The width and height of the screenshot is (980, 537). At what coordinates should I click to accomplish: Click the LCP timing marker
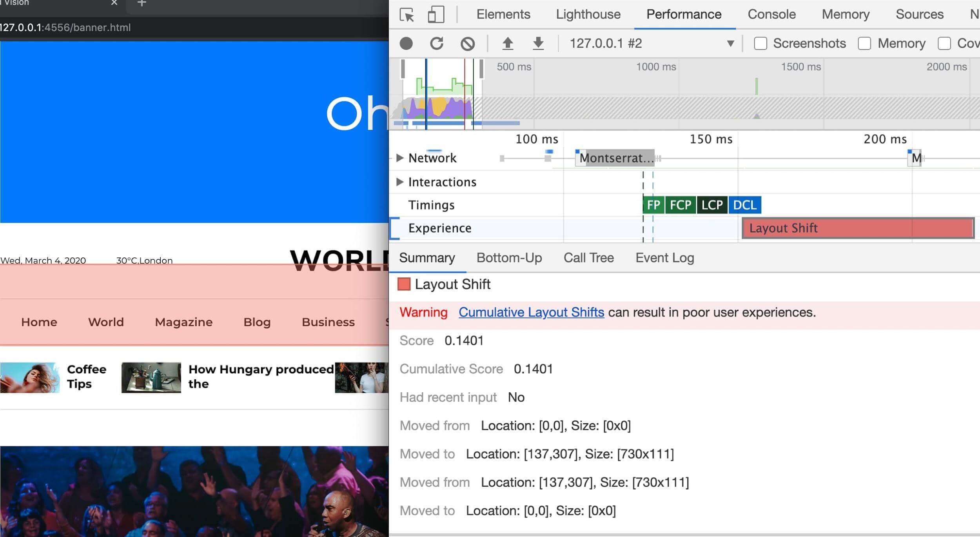712,204
